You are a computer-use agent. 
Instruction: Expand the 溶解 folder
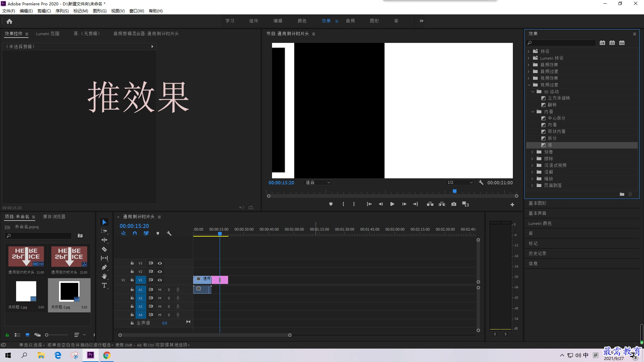532,172
